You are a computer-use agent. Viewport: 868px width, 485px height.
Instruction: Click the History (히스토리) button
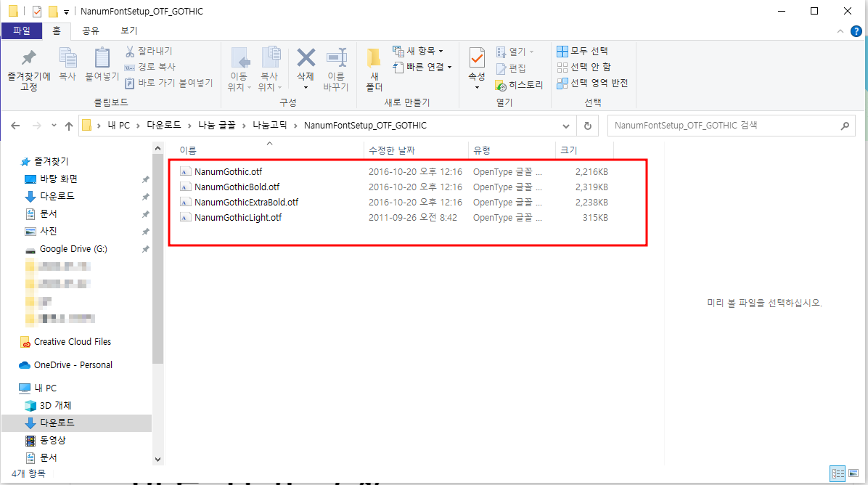(x=519, y=85)
